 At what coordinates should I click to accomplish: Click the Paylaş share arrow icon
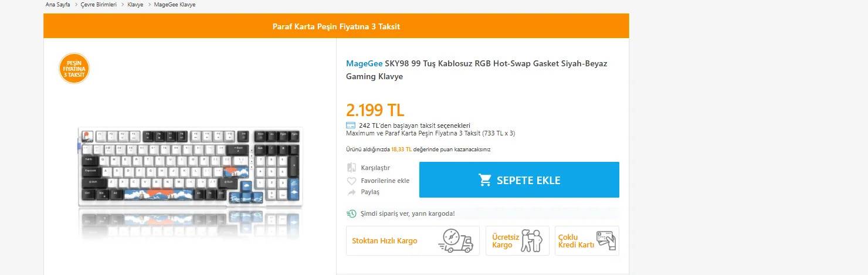pyautogui.click(x=351, y=192)
